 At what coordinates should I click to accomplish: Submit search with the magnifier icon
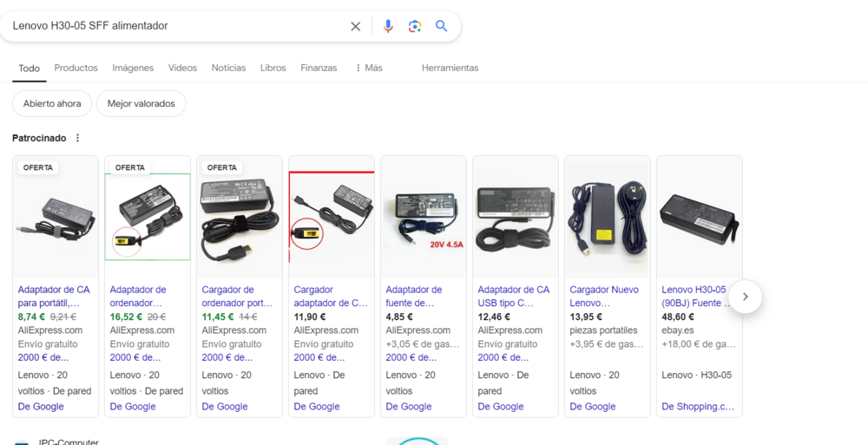tap(441, 26)
